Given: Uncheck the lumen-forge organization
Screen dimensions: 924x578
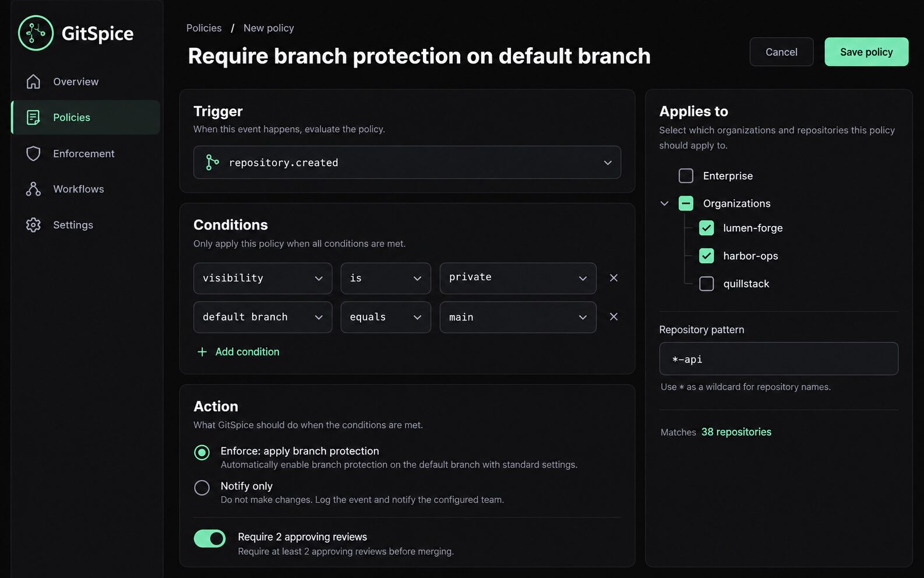Looking at the screenshot, I should [x=706, y=228].
